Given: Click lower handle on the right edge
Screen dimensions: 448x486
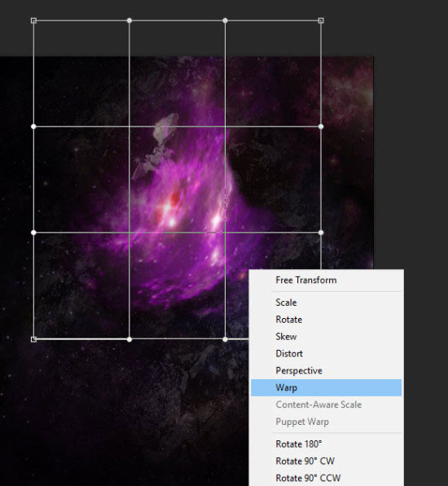Looking at the screenshot, I should point(321,232).
